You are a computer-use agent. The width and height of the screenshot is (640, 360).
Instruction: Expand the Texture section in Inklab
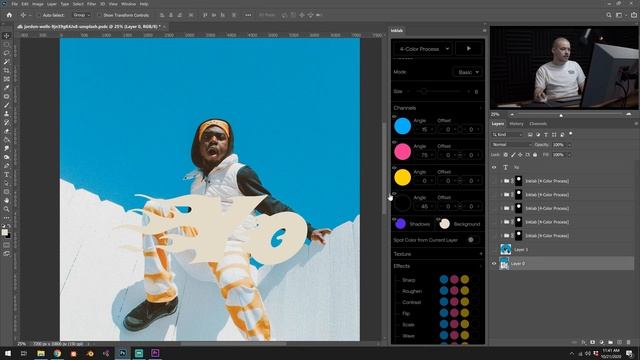[481, 254]
